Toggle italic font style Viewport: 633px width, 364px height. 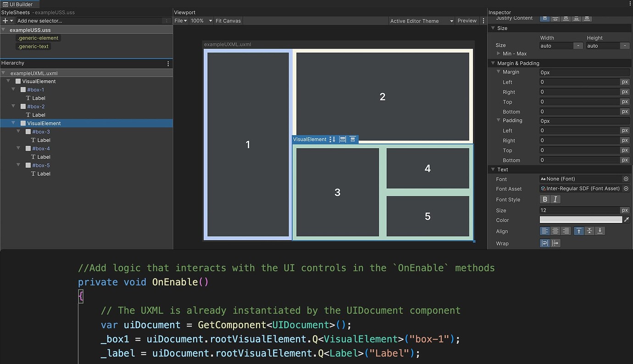point(555,199)
